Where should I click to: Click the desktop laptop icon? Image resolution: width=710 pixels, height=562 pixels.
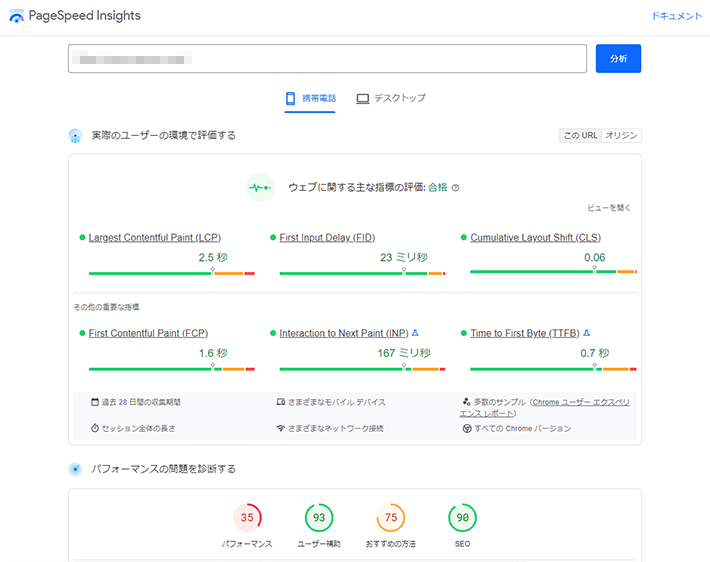(x=363, y=98)
